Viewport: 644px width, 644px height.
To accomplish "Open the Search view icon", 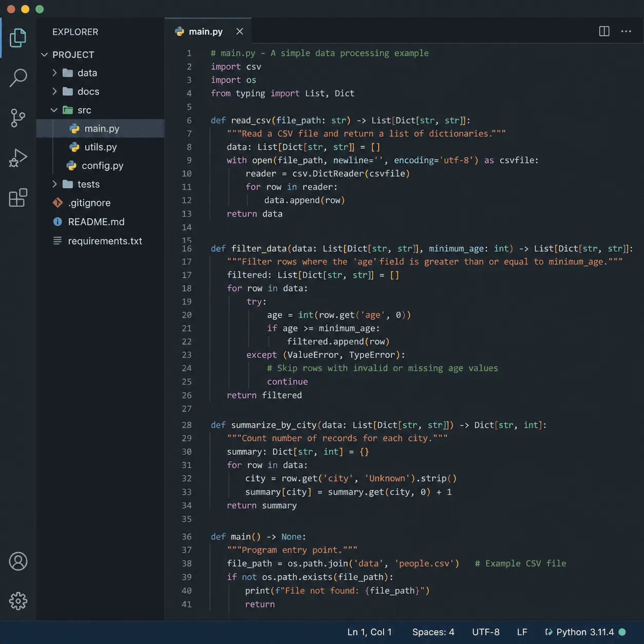I will pyautogui.click(x=18, y=78).
